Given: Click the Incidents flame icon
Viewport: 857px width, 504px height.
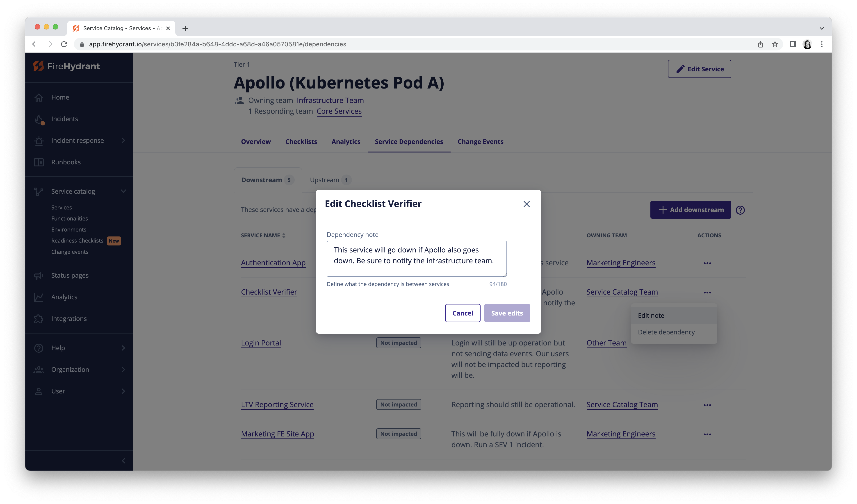Looking at the screenshot, I should coord(39,119).
